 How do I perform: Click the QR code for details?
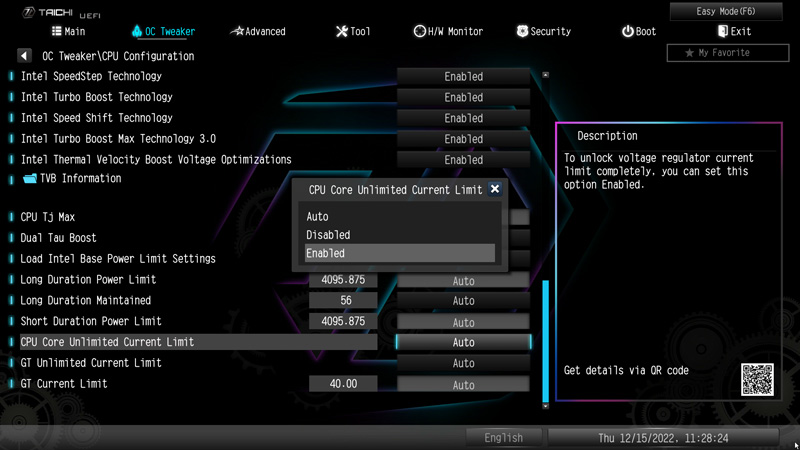click(757, 380)
